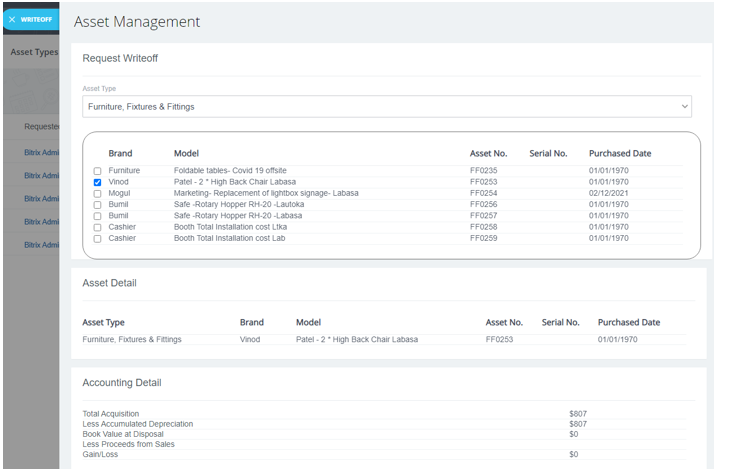
Task: Check the Bumil Safe Lautoka FF0256 checkbox
Action: tap(97, 205)
